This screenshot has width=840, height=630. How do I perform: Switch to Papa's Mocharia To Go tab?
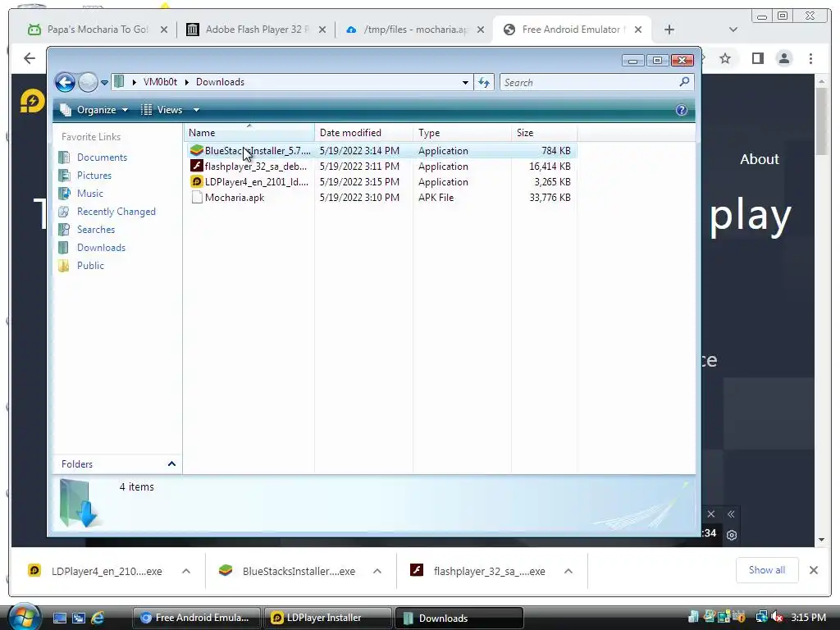click(97, 30)
